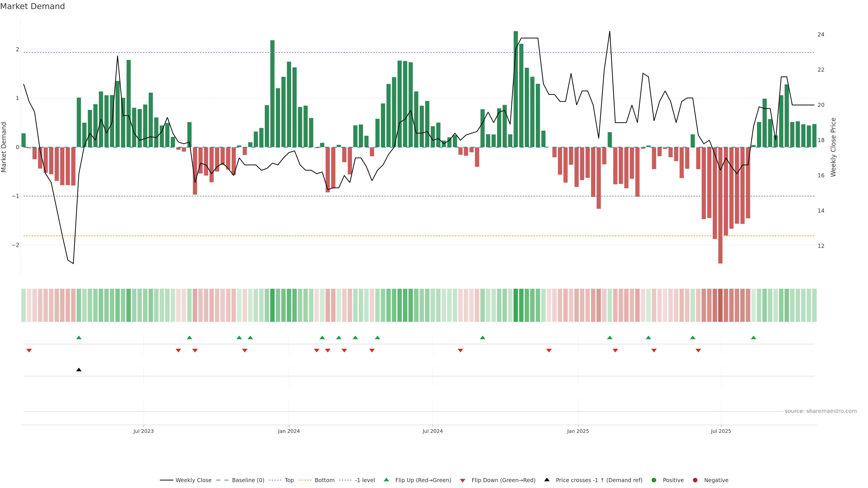Click the source: sharemaestro.com text
868x488 pixels.
[x=821, y=411]
